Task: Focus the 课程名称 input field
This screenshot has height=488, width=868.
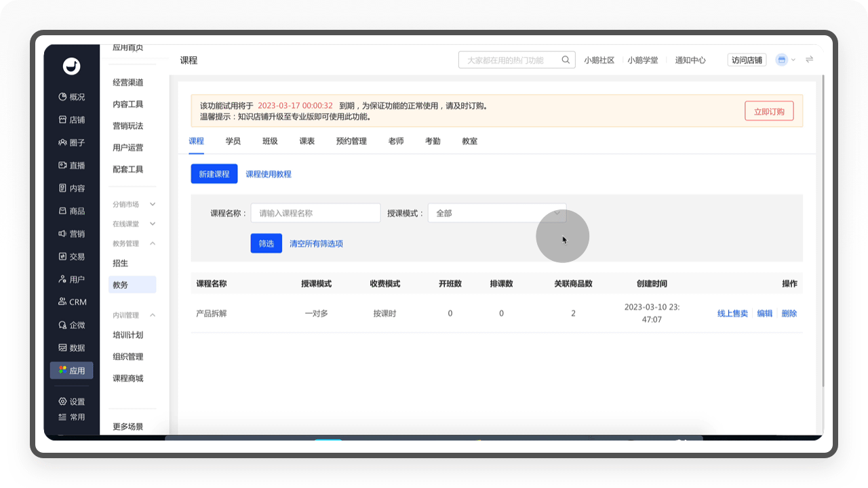Action: click(x=315, y=213)
